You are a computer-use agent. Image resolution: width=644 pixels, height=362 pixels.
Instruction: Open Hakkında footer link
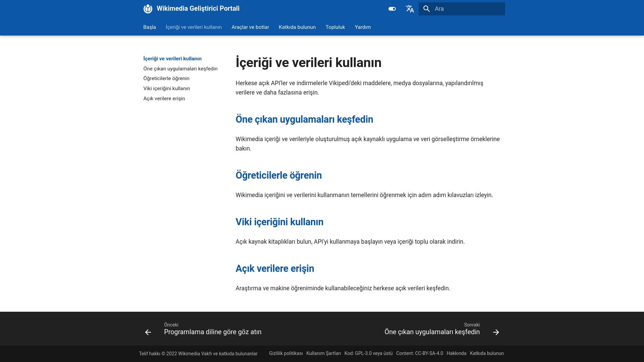click(457, 353)
